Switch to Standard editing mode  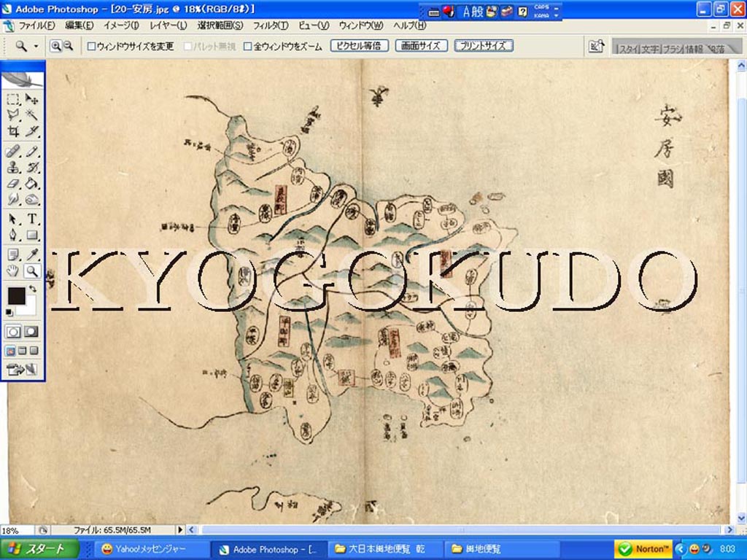tap(13, 332)
